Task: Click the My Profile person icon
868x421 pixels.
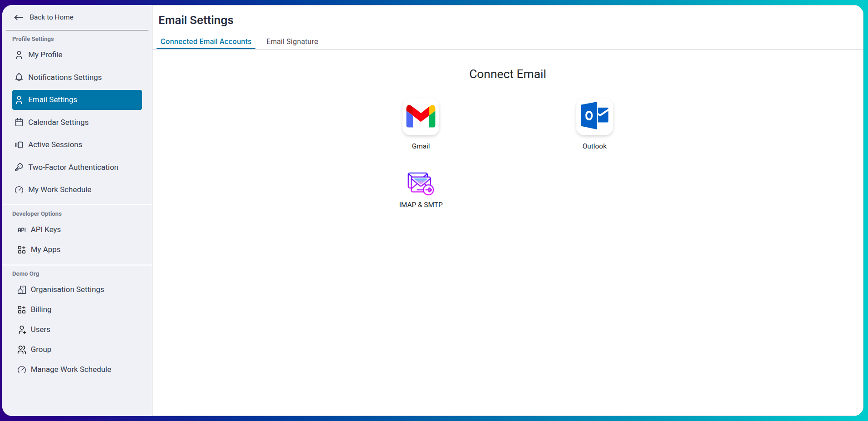Action: [19, 55]
